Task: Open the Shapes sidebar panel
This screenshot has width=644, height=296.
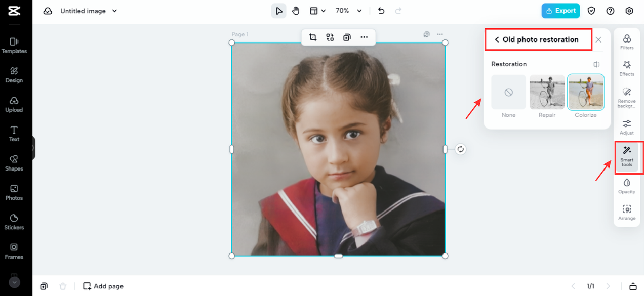Action: pyautogui.click(x=14, y=163)
